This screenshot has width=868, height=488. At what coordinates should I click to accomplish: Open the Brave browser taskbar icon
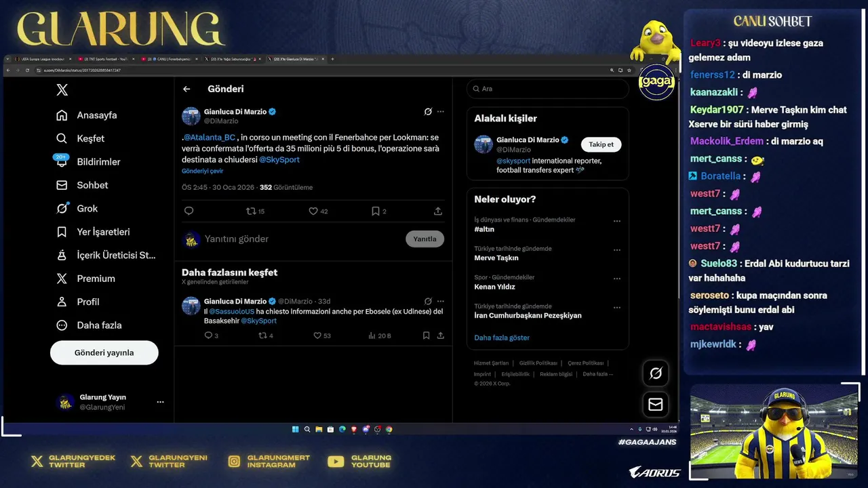pos(353,429)
